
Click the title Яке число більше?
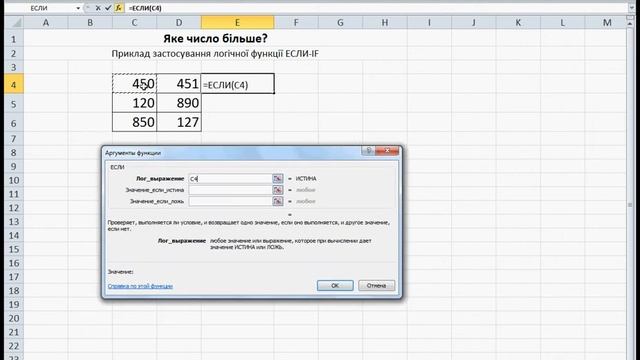[216, 38]
